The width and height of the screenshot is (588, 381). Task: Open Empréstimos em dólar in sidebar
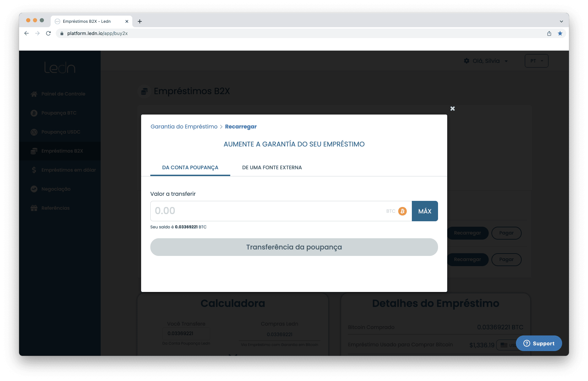60,170
